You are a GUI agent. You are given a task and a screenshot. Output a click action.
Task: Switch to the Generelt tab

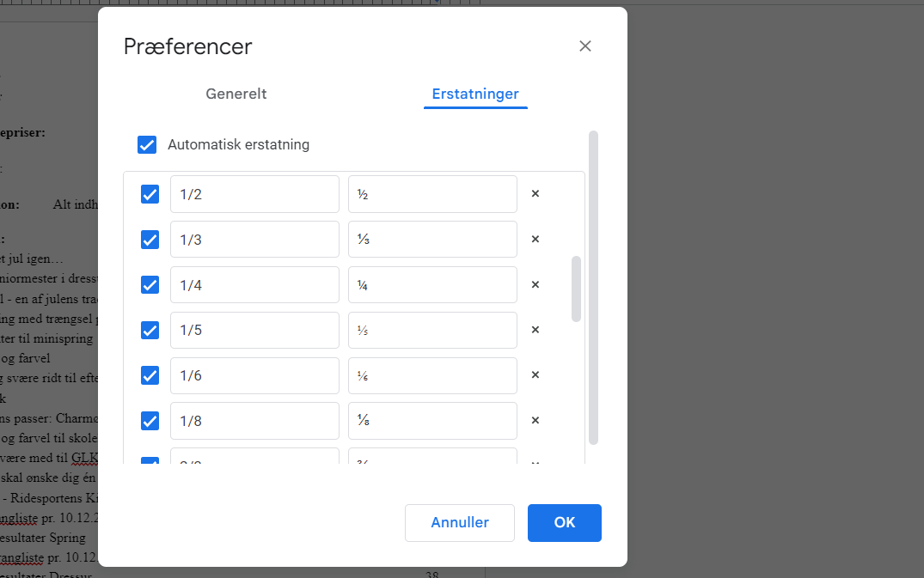[x=236, y=94]
